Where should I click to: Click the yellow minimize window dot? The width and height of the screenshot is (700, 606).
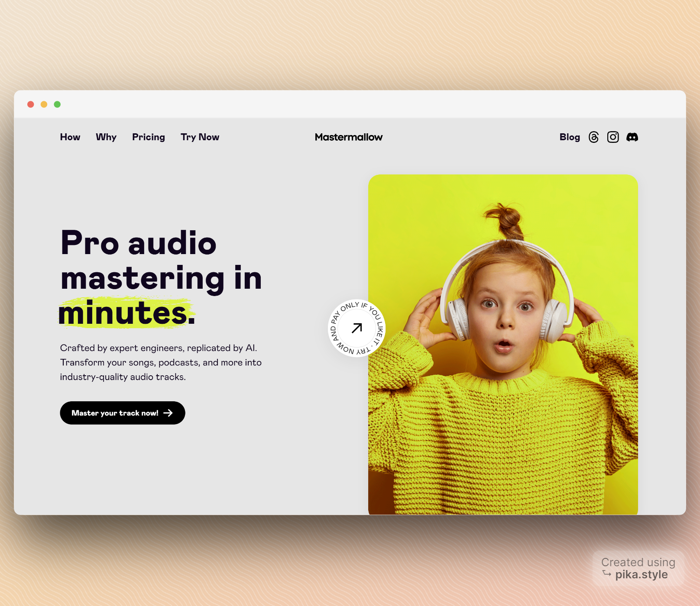coord(44,104)
